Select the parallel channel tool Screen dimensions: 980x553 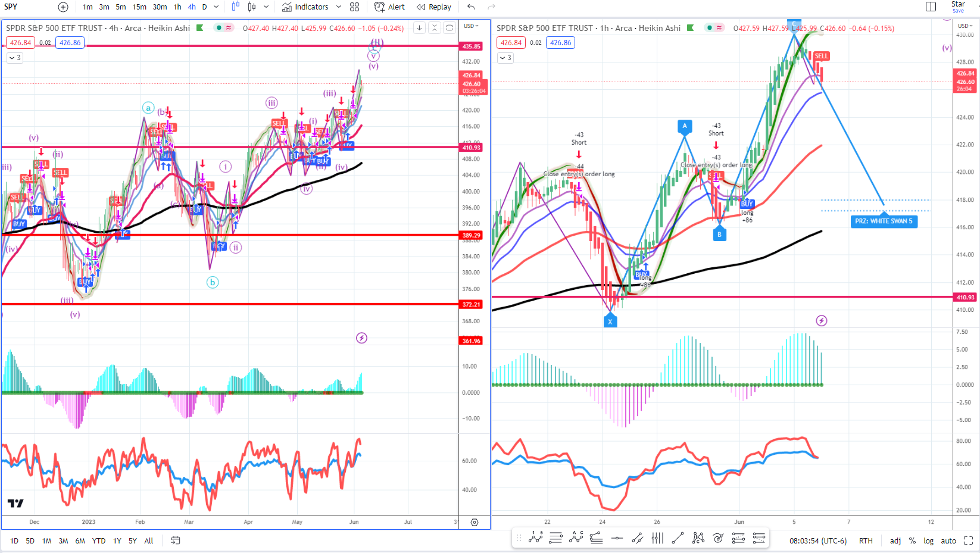pos(637,538)
